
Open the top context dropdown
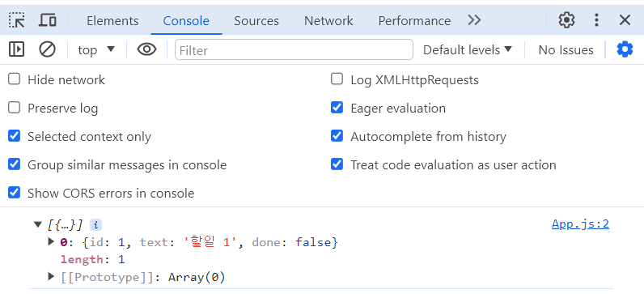[96, 49]
